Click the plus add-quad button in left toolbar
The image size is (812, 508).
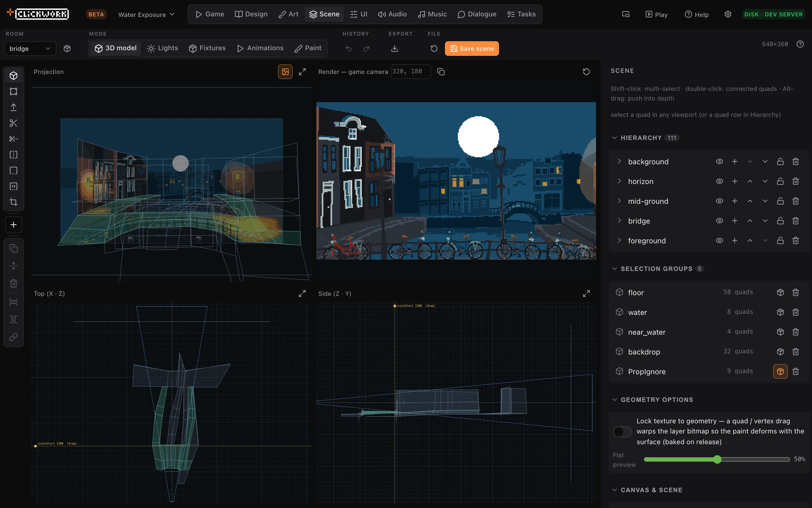[x=14, y=224]
